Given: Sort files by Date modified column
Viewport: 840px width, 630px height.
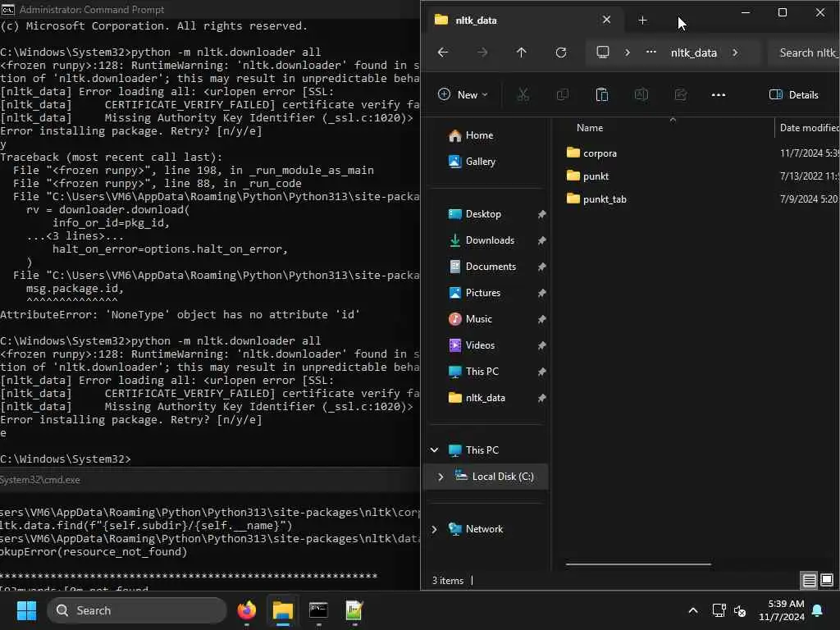Looking at the screenshot, I should [809, 128].
